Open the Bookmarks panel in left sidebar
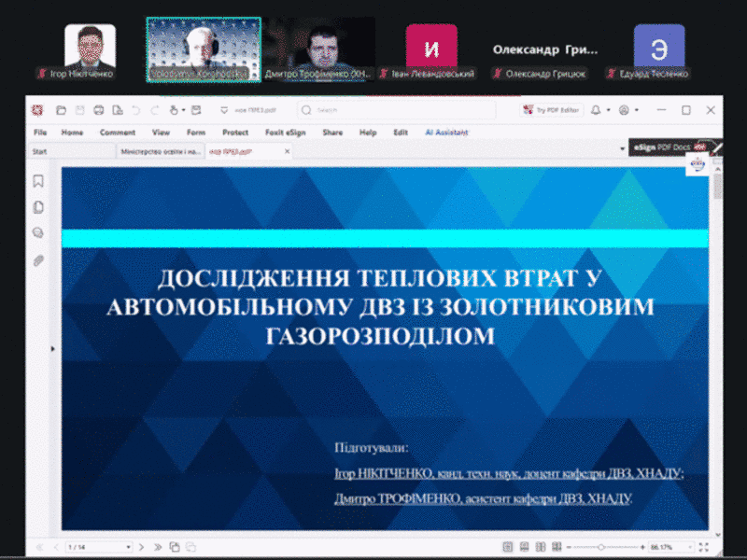The image size is (747, 560). click(38, 181)
